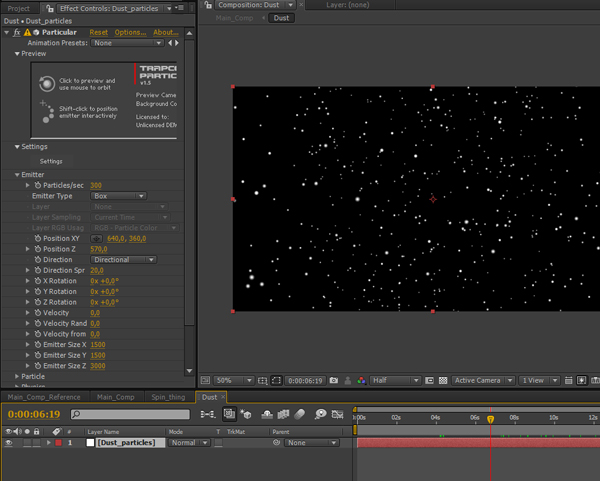600x481 pixels.
Task: Open the Project panel tab
Action: pyautogui.click(x=18, y=8)
